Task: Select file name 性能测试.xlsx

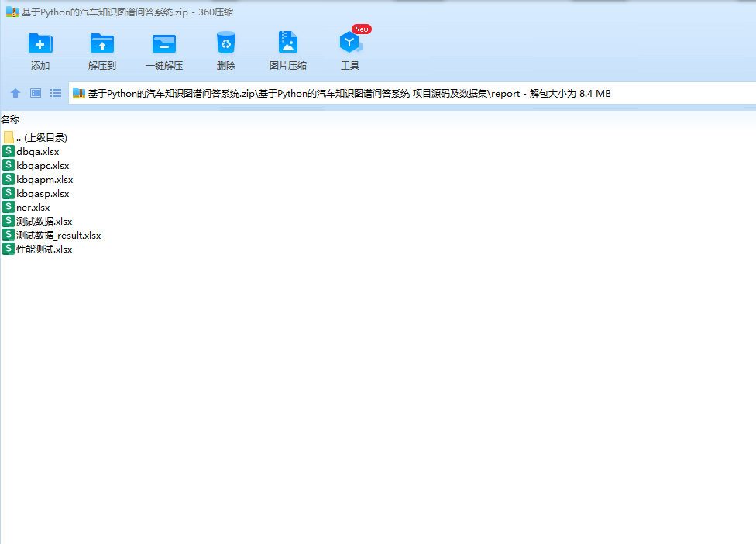Action: pos(44,250)
